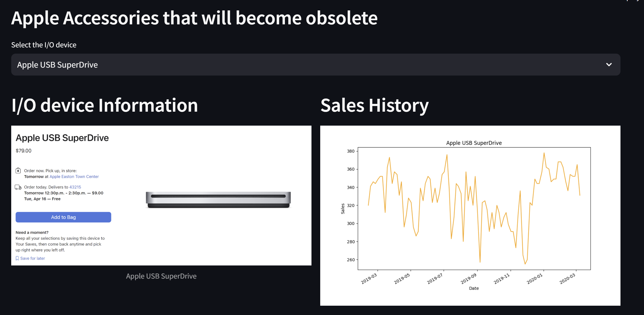Click the 43215 zip code link
Viewport: 644px width, 315px height.
[x=75, y=187]
